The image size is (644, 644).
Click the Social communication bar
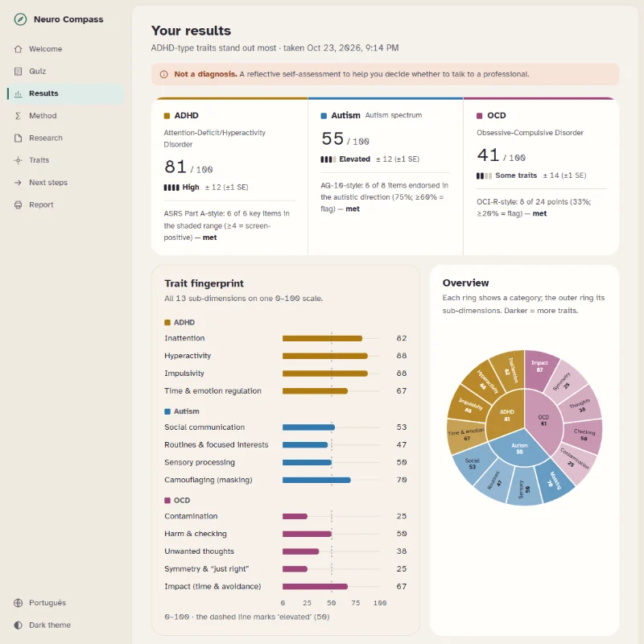(308, 427)
